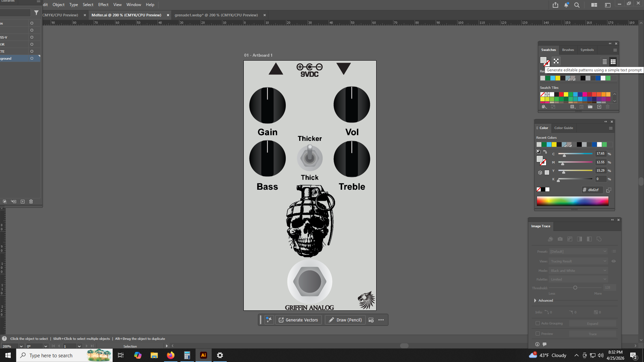Click the Search magnifier icon at top right
This screenshot has width=644, height=362.
577,5
